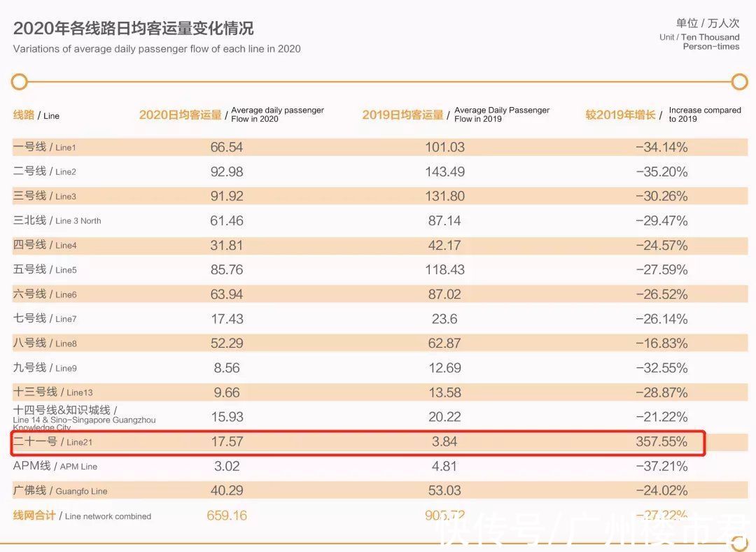Click the Guangfo Line 2020 value 40.29
This screenshot has width=756, height=552.
coord(227,491)
